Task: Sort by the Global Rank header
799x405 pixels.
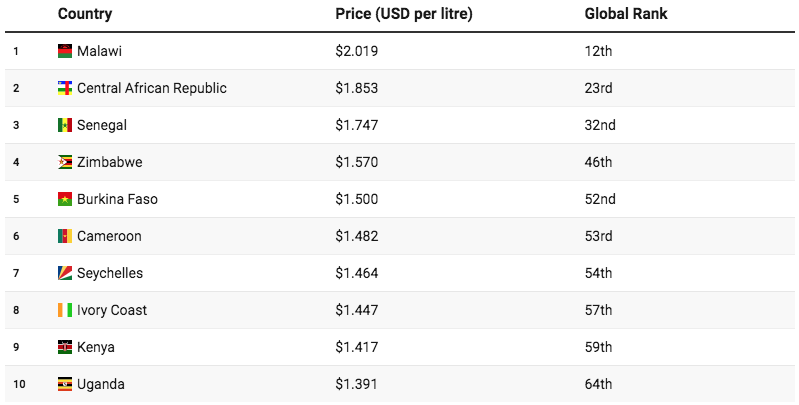Action: (x=626, y=14)
